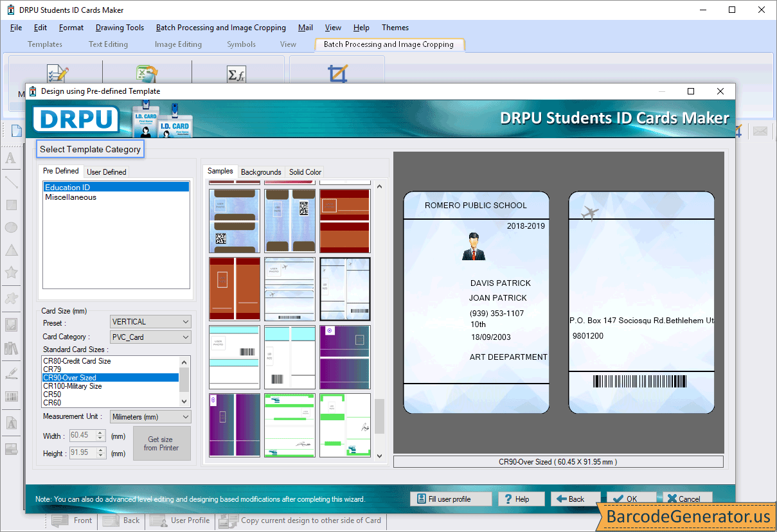Select the purple gradient template thumbnail with frame

tap(345, 357)
